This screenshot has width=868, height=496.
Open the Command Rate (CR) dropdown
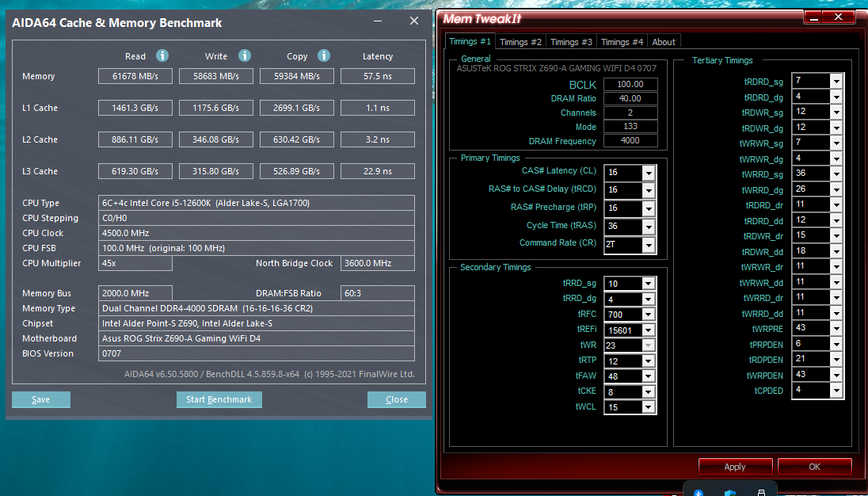point(649,244)
